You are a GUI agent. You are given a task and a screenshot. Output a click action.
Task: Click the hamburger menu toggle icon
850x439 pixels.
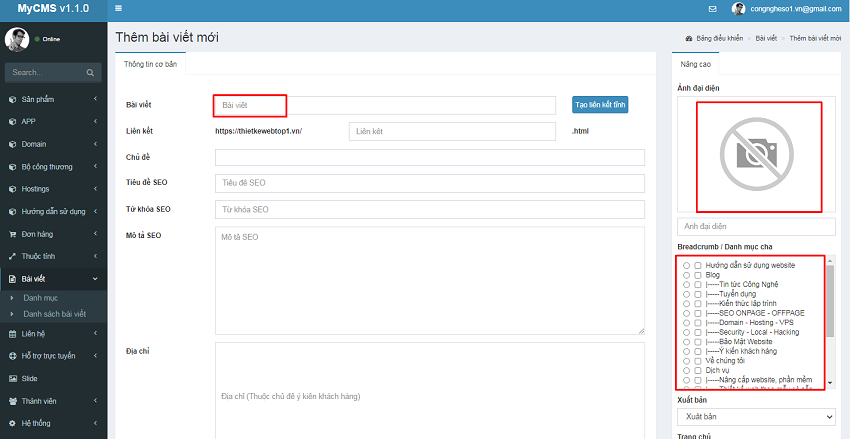[119, 9]
